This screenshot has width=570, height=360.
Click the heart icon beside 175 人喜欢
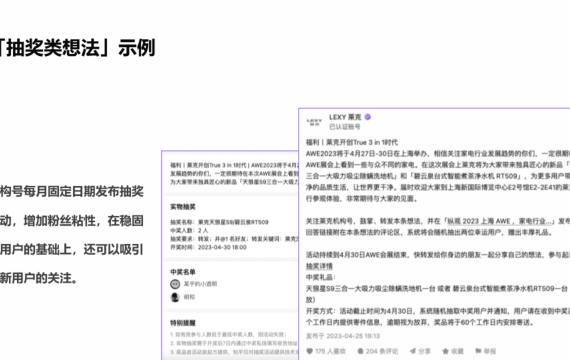coord(309,351)
